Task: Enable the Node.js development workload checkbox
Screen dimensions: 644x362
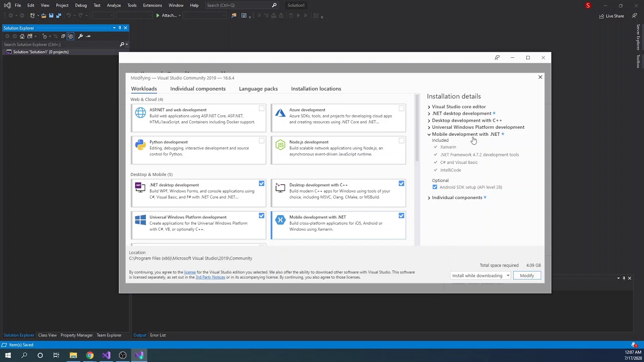Action: 401,141
